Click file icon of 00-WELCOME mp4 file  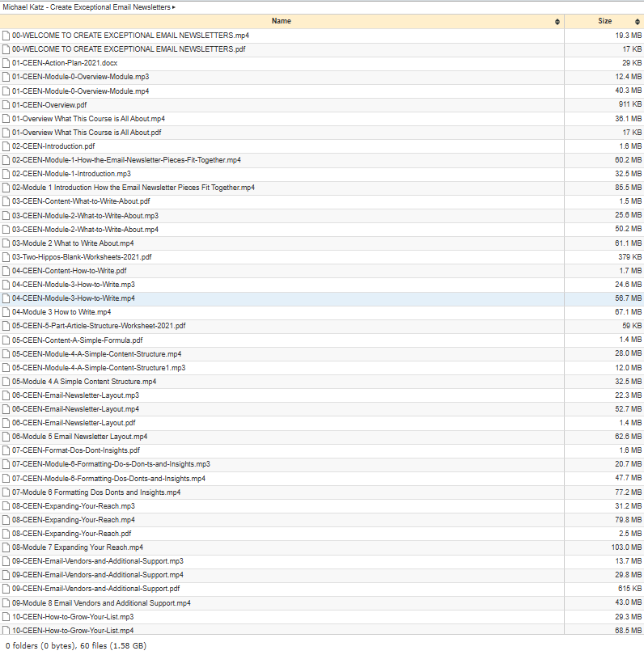[x=6, y=36]
